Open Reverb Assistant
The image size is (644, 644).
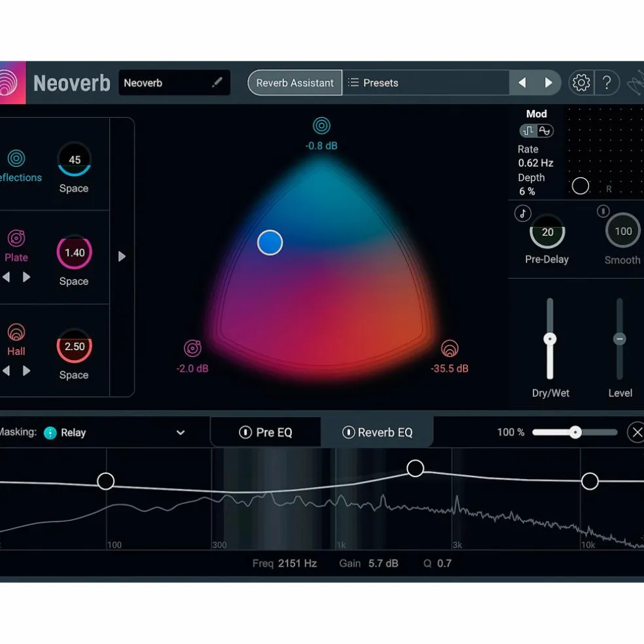tap(295, 82)
